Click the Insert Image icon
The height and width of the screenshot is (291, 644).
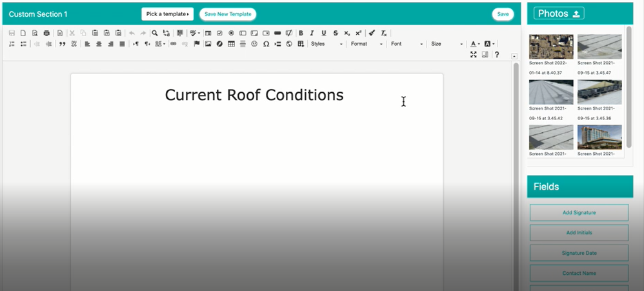click(x=208, y=44)
